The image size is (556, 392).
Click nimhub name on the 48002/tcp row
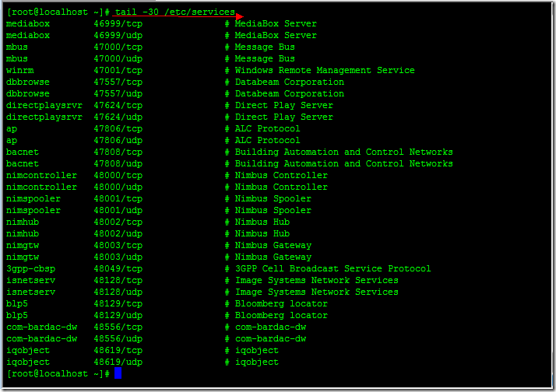click(x=23, y=222)
